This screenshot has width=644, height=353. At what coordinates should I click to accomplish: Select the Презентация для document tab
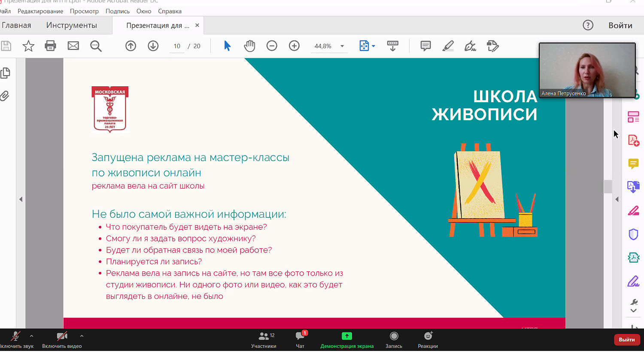[158, 25]
